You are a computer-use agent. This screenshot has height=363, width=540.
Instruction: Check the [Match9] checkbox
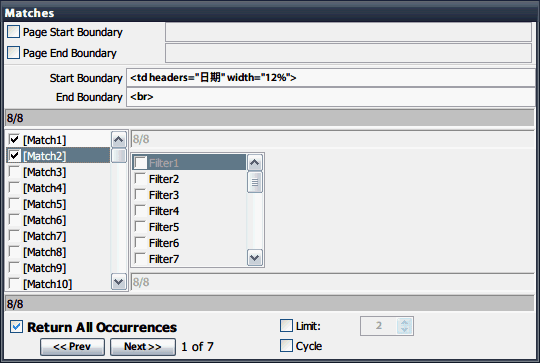(x=14, y=268)
